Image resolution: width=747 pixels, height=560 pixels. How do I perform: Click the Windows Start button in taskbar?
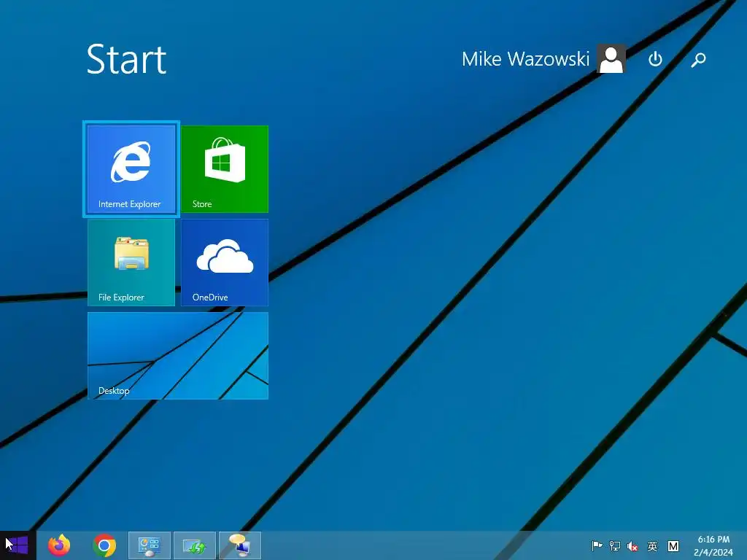pos(18,545)
